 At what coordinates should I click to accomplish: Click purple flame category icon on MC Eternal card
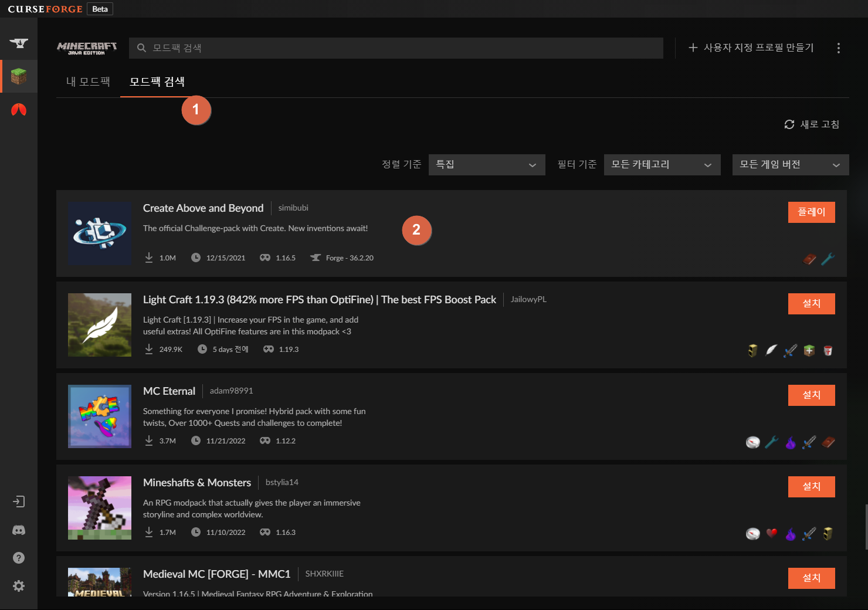791,442
